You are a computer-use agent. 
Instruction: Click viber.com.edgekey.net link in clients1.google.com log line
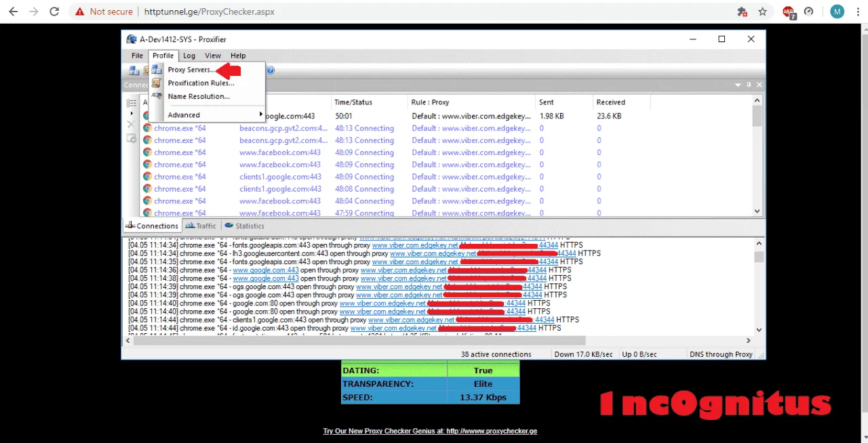click(411, 320)
